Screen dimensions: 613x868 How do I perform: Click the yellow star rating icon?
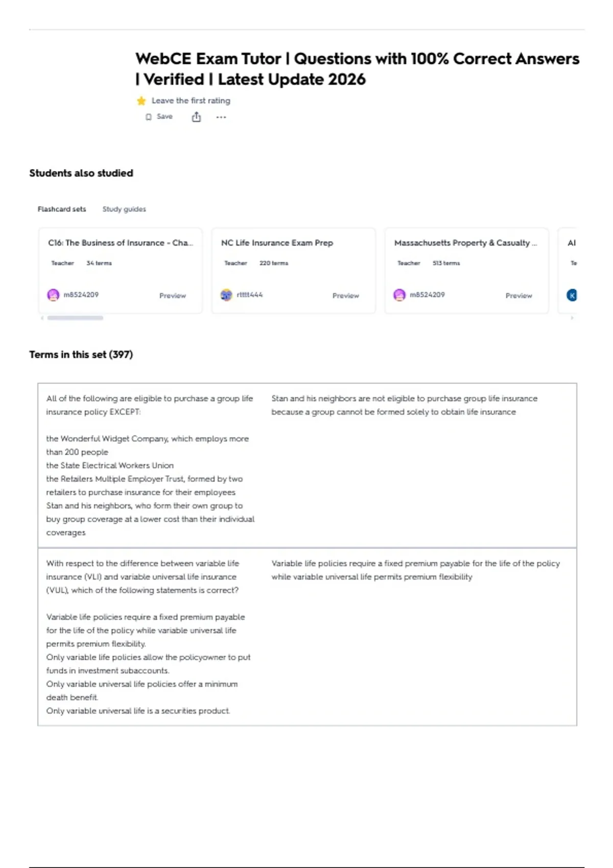coord(142,101)
